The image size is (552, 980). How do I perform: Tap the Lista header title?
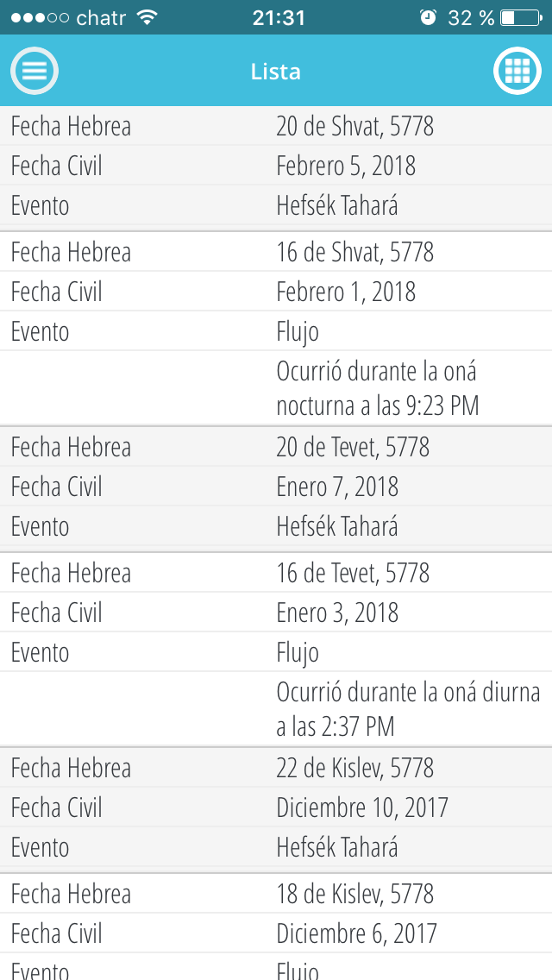(276, 71)
